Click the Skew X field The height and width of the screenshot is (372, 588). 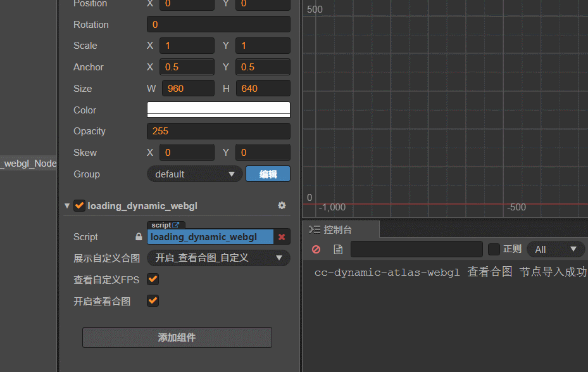tap(187, 152)
